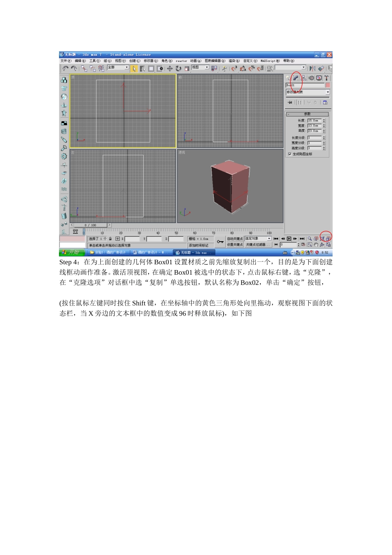Image resolution: width=392 pixels, height=555 pixels.
Task: Toggle the generate mapping coords checkbox
Action: click(290, 154)
